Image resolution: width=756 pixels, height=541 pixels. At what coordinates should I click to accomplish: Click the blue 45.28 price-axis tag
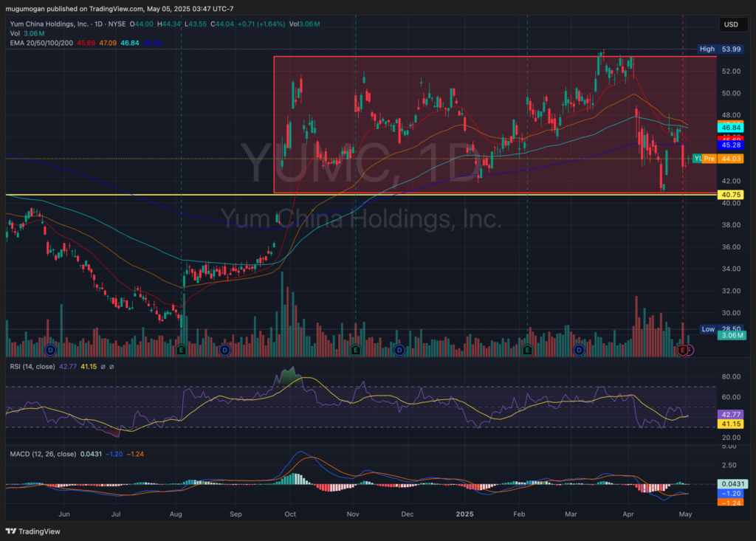731,145
